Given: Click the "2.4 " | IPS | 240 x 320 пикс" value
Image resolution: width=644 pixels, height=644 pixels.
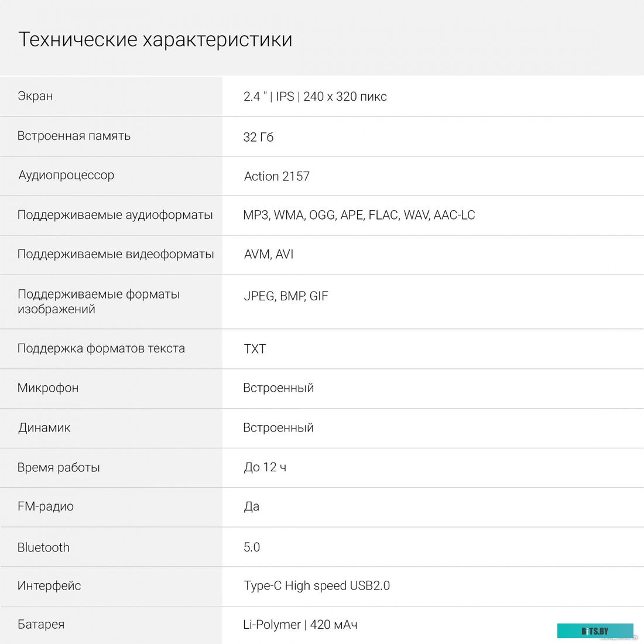Looking at the screenshot, I should pos(315,97).
